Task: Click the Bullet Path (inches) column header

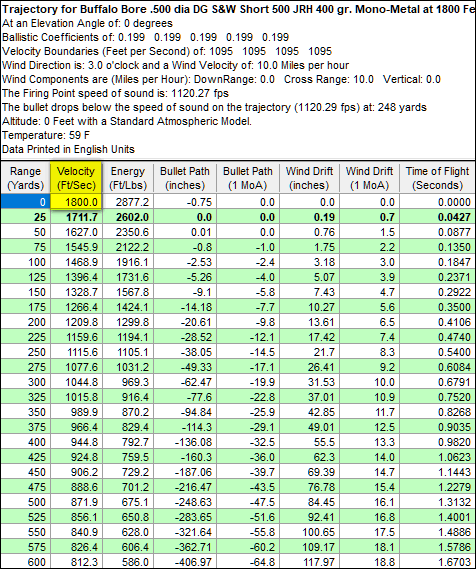Action: 185,178
